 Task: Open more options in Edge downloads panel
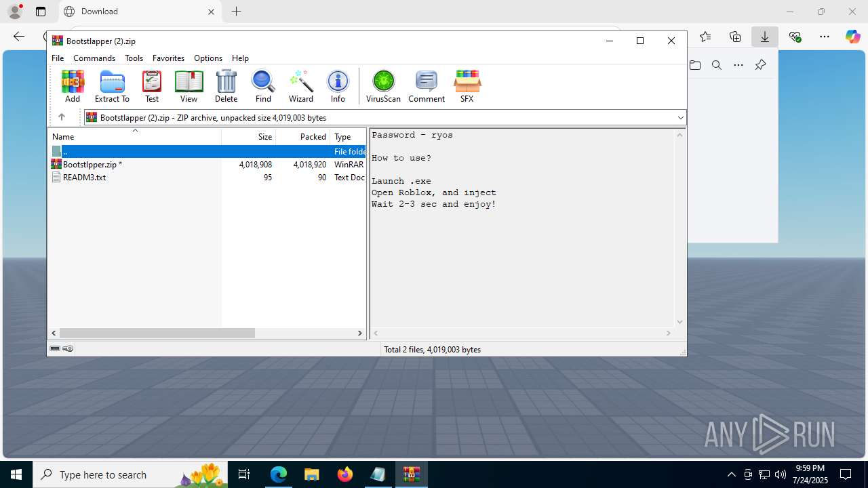click(x=738, y=65)
